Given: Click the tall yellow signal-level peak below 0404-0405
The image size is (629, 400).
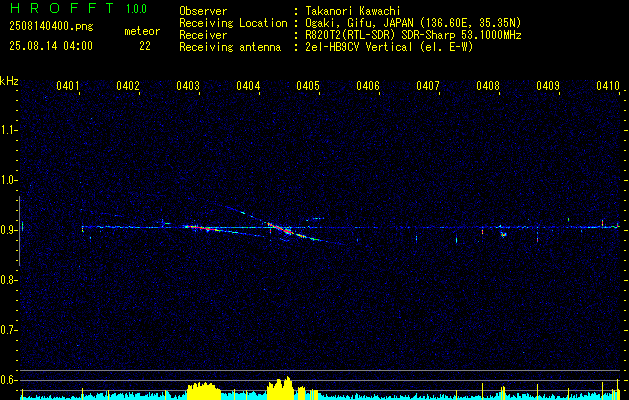Looking at the screenshot, I should [281, 388].
